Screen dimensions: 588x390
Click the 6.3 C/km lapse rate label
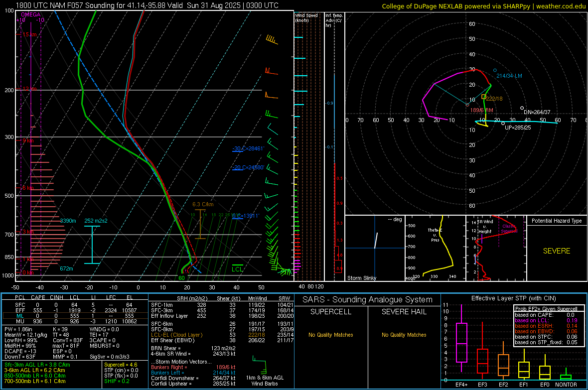pos(203,204)
